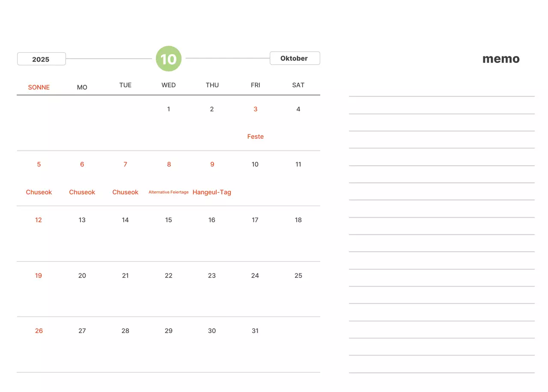This screenshot has height=392, width=548.
Task: Select the Chuseok label under date 7
Action: (125, 192)
